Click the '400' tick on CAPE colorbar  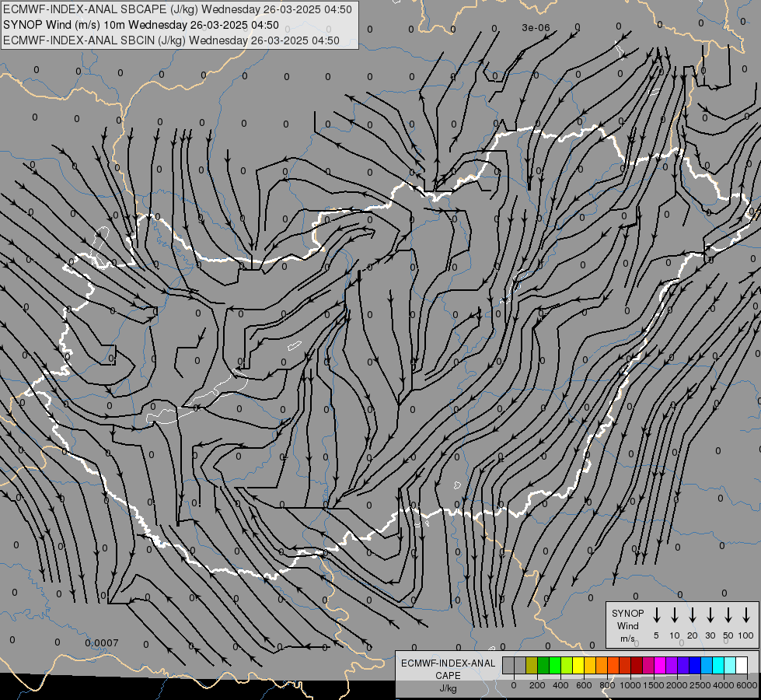pos(560,685)
